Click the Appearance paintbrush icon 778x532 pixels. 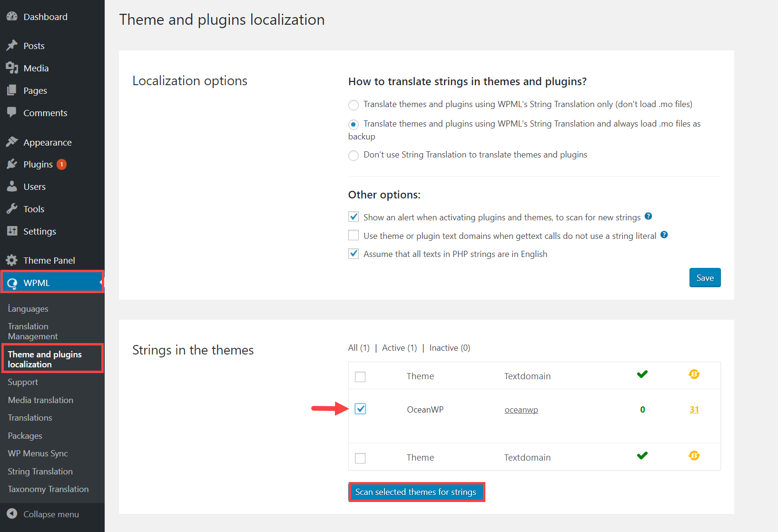point(12,142)
